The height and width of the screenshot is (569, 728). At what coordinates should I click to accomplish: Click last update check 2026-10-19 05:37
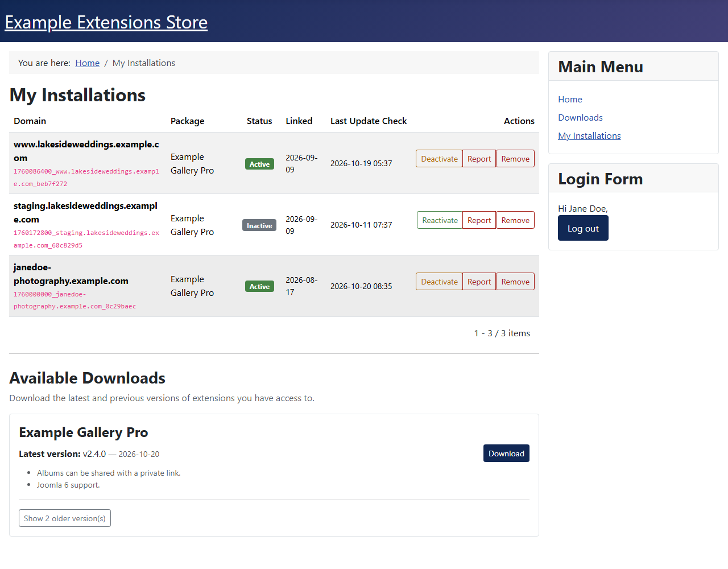(361, 163)
